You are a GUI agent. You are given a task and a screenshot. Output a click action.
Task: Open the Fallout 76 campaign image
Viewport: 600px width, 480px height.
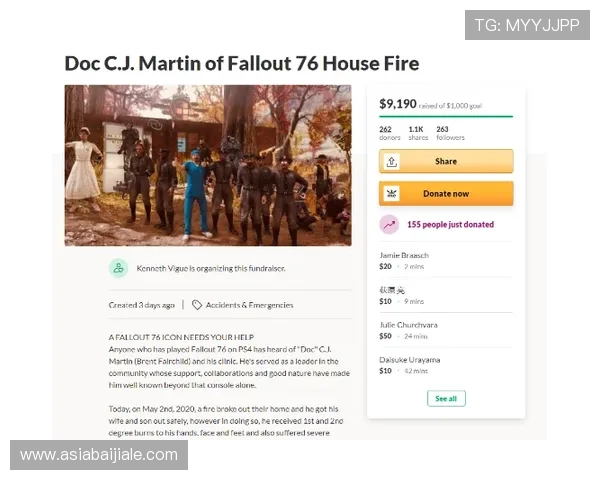208,165
